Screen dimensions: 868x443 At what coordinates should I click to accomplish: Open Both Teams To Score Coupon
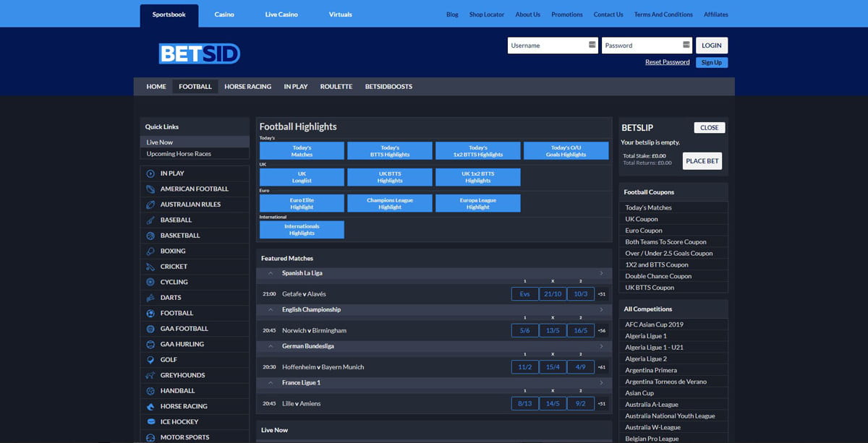pyautogui.click(x=665, y=241)
